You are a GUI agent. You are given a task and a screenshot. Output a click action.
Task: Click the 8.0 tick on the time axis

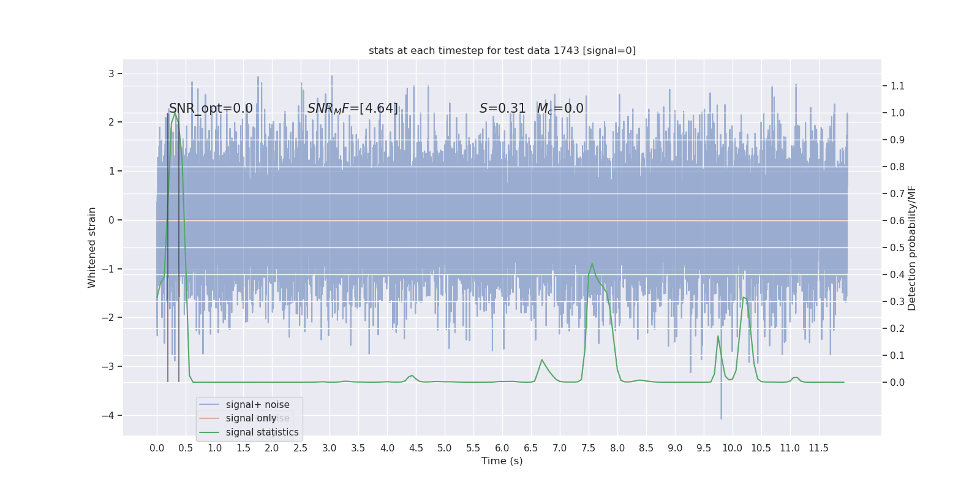click(617, 448)
